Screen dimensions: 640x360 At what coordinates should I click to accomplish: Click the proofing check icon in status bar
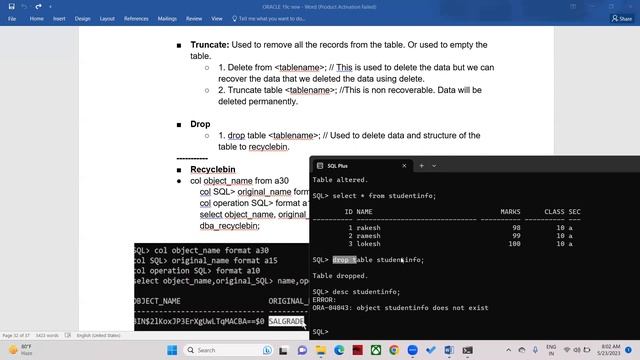[68, 336]
